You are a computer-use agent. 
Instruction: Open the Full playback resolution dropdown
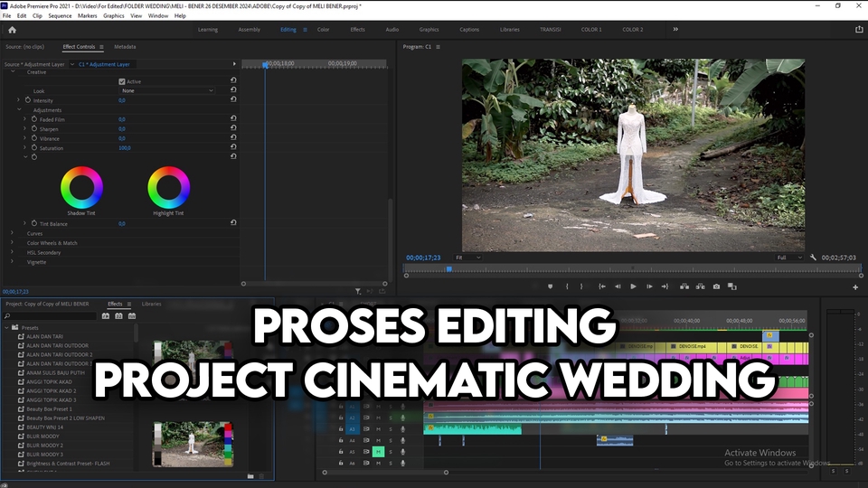789,258
